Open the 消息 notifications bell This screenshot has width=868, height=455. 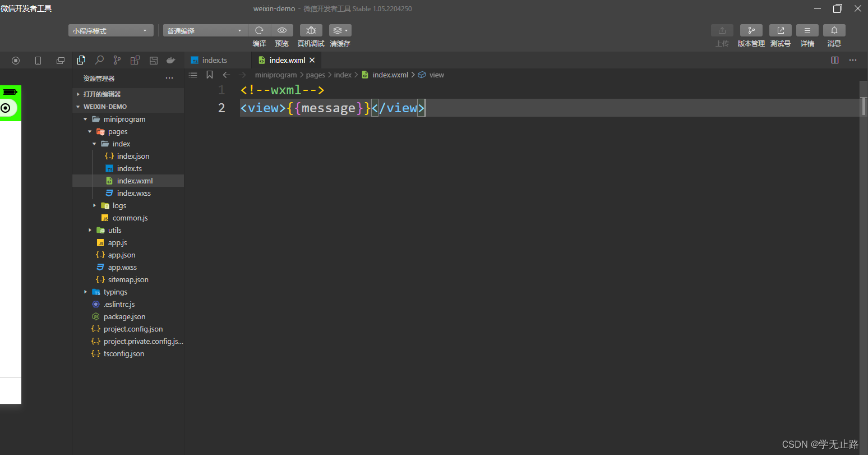(x=834, y=30)
